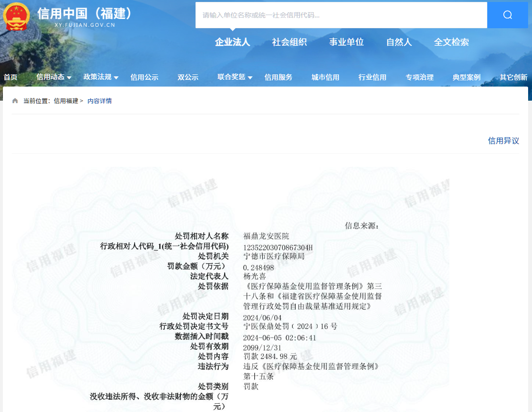Select the 企业法人 search tab
The image size is (532, 412).
(232, 42)
